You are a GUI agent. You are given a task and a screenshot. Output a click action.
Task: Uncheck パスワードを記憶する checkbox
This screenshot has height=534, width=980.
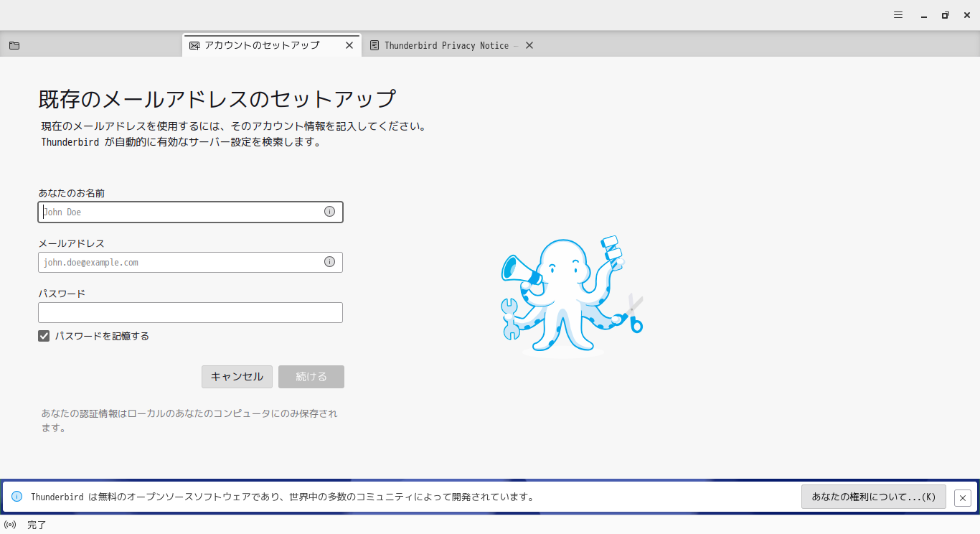click(x=44, y=336)
